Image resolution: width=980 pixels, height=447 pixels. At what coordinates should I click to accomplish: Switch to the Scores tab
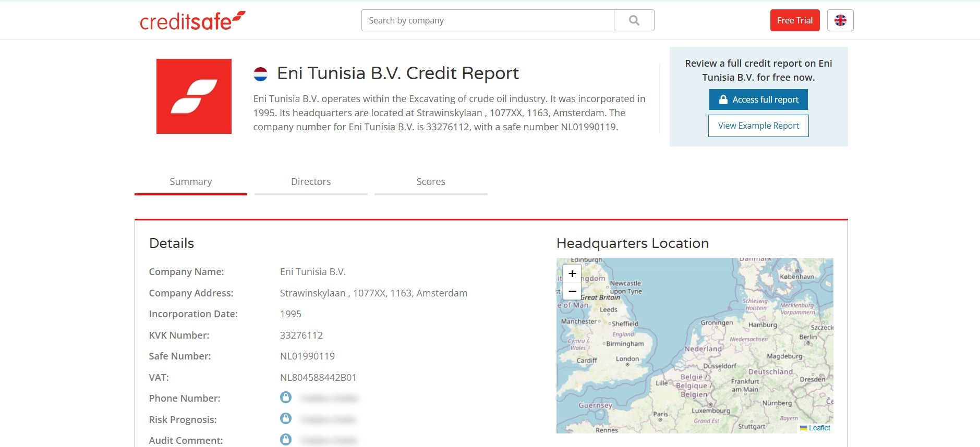431,182
